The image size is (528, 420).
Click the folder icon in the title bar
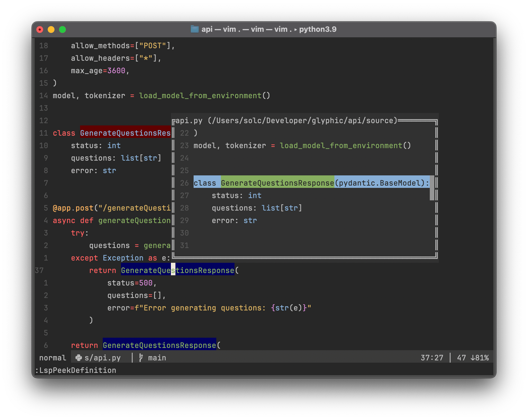(194, 29)
